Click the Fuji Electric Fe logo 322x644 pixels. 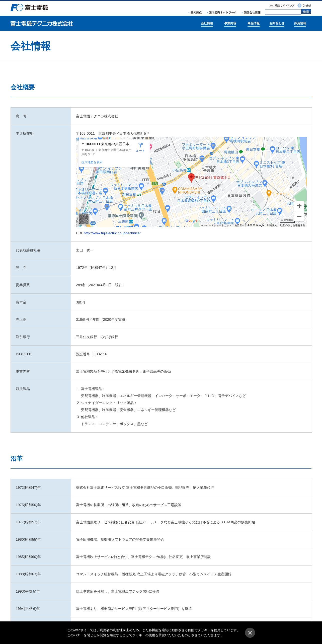tap(29, 8)
